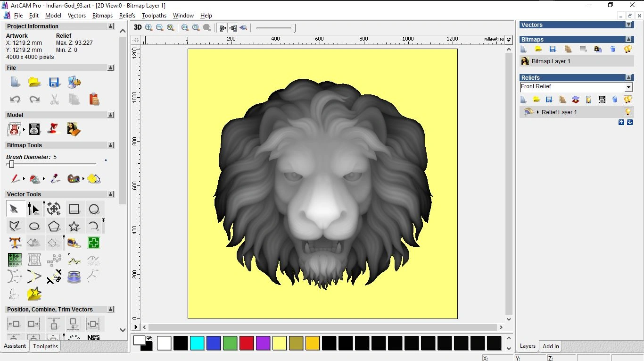Select the Create Rectangle vector tool

(x=74, y=209)
